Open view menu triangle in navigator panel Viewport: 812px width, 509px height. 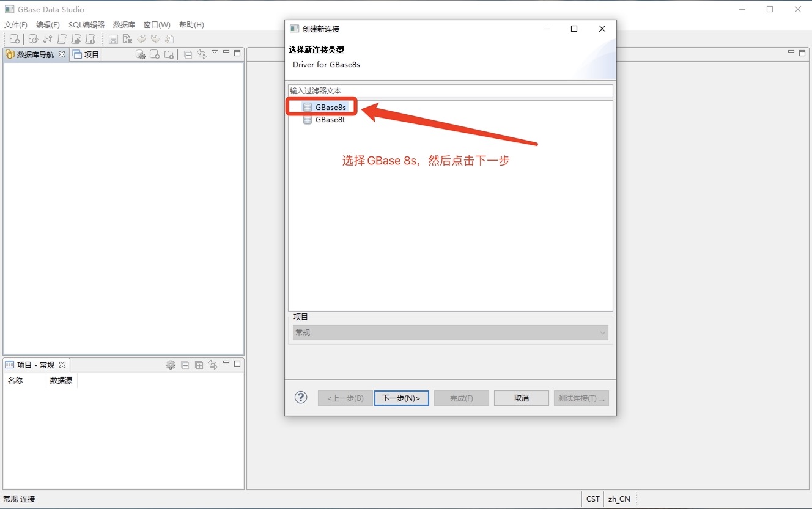point(215,53)
